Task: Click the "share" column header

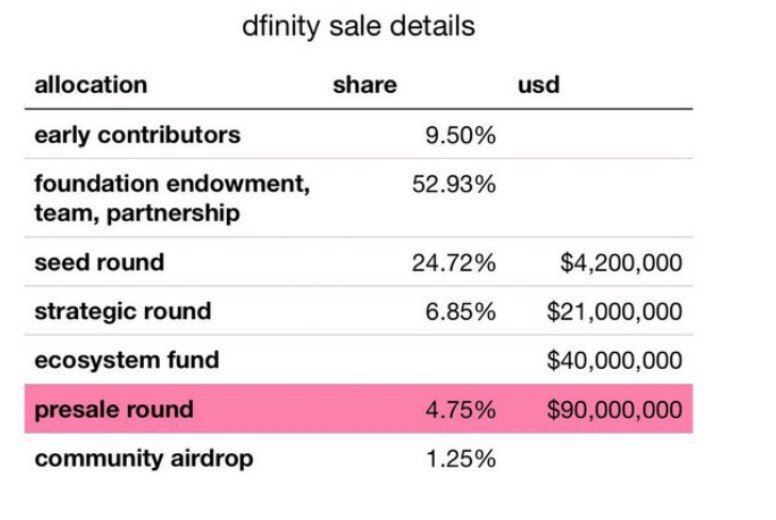Action: click(x=364, y=85)
